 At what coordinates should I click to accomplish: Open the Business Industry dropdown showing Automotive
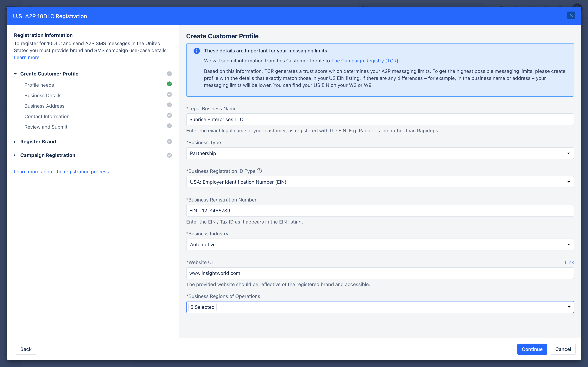(380, 245)
